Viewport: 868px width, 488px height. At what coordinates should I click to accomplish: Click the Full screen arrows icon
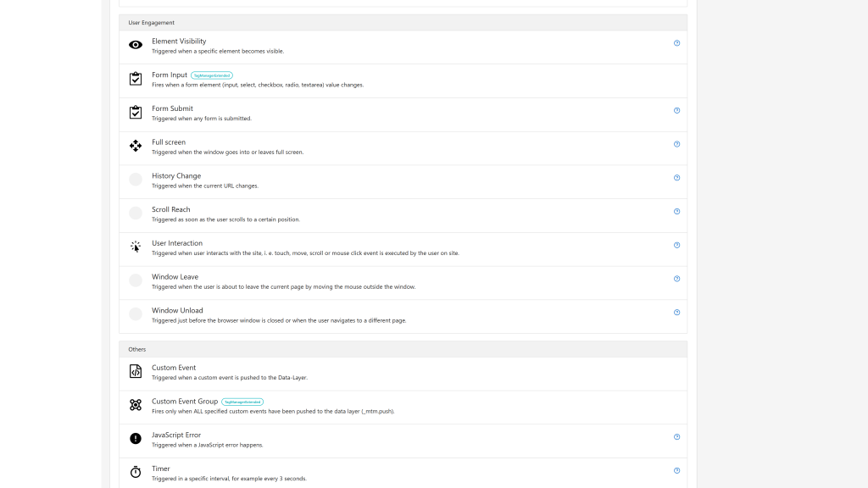(136, 146)
